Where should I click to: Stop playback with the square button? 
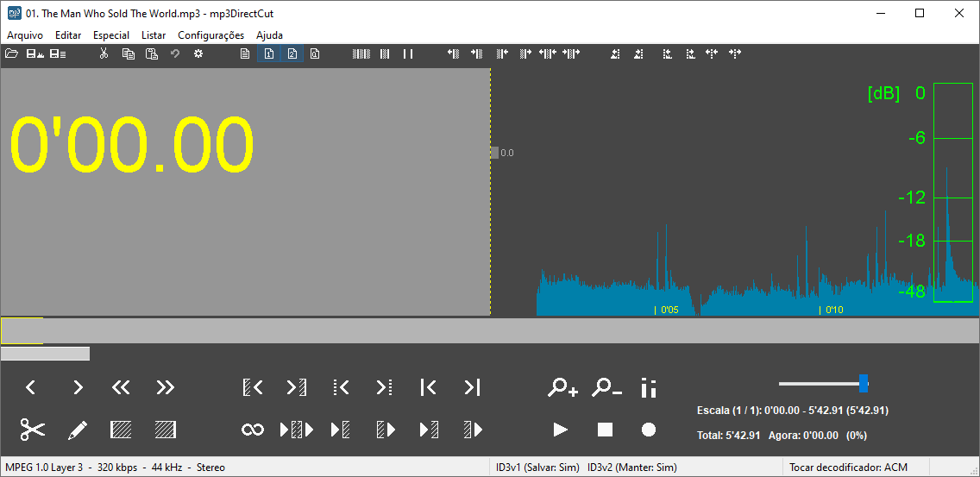[x=605, y=430]
